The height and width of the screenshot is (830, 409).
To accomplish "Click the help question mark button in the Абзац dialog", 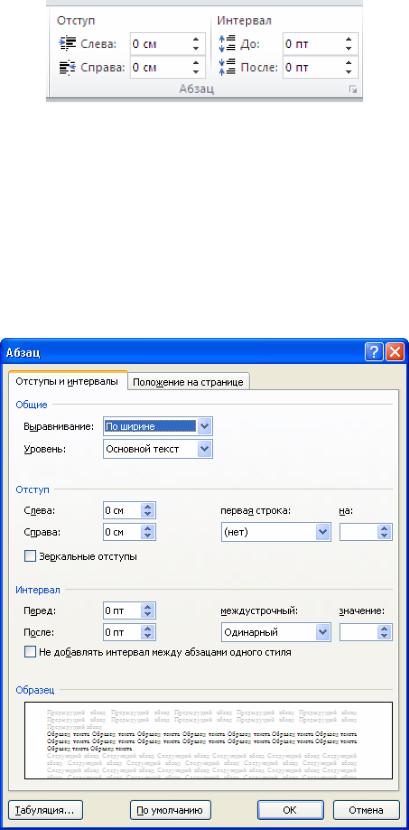I will (372, 352).
